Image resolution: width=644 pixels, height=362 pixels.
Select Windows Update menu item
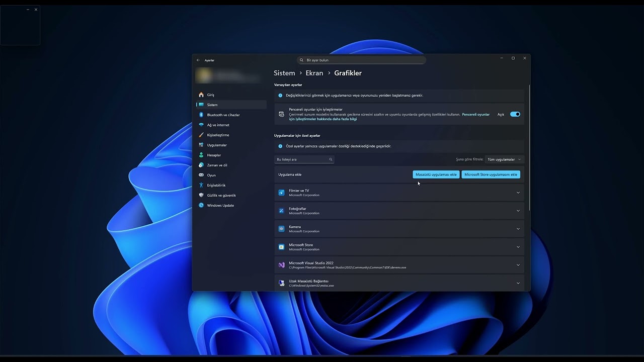231,205
